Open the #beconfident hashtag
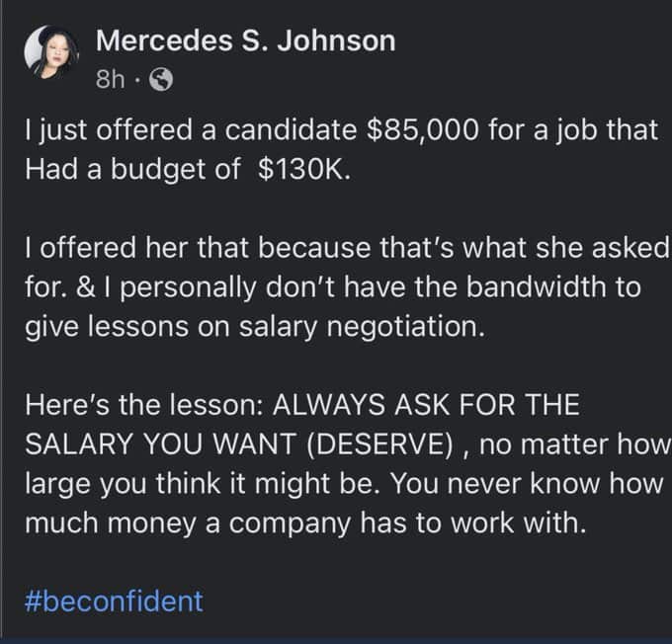The width and height of the screenshot is (672, 644). (x=114, y=601)
